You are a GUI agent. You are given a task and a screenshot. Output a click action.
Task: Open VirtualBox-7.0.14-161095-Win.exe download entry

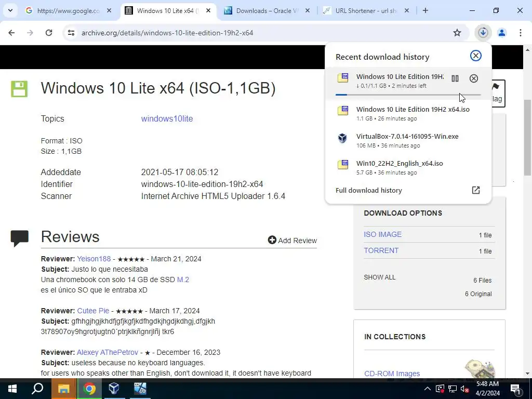tap(408, 140)
